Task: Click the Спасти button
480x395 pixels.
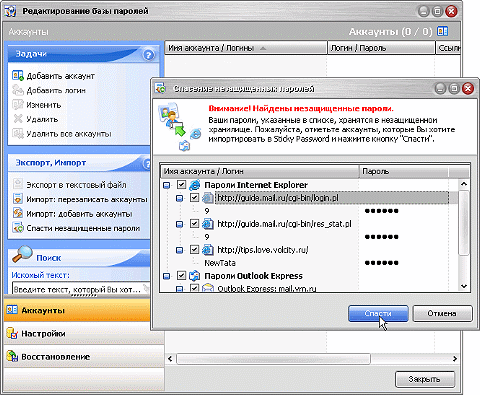Action: pyautogui.click(x=378, y=314)
